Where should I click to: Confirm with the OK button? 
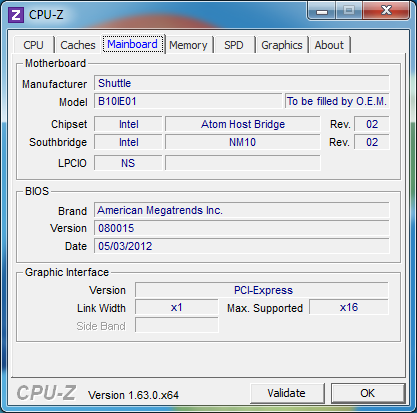coord(367,393)
